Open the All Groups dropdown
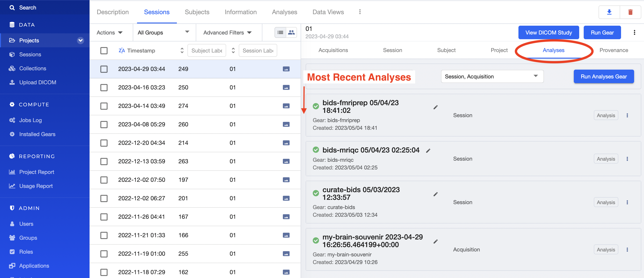 164,32
